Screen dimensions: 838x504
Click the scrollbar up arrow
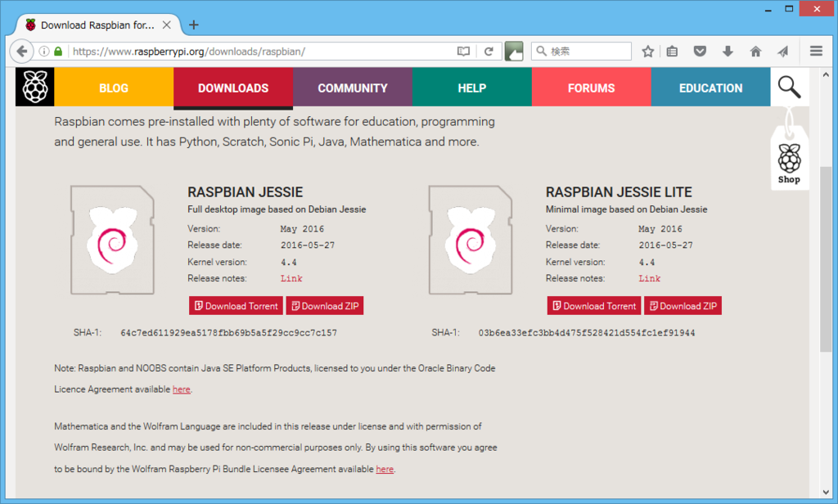[x=826, y=74]
